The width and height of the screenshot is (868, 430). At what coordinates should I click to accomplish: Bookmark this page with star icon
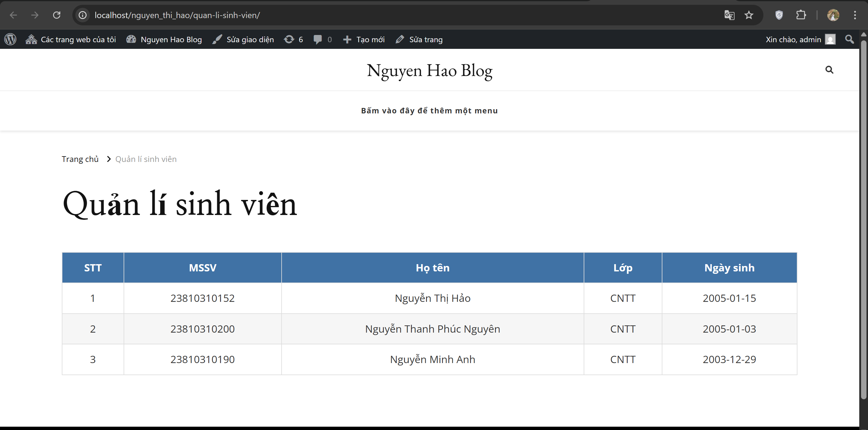tap(749, 15)
